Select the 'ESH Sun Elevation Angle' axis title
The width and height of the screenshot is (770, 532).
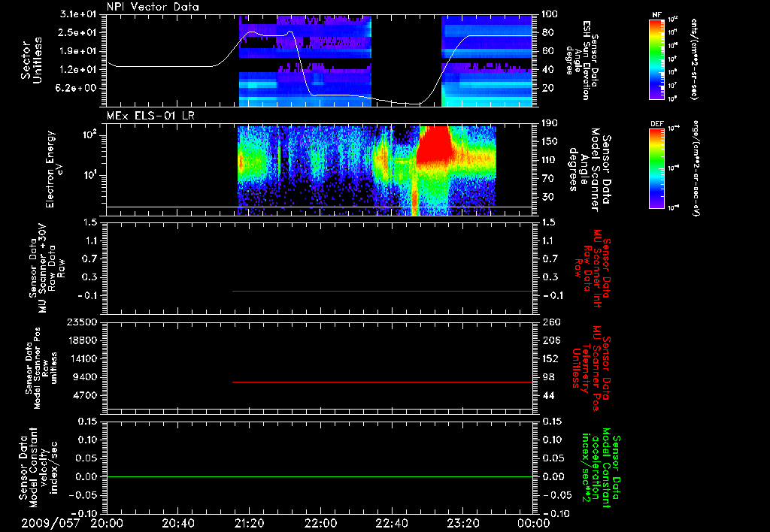(582, 60)
